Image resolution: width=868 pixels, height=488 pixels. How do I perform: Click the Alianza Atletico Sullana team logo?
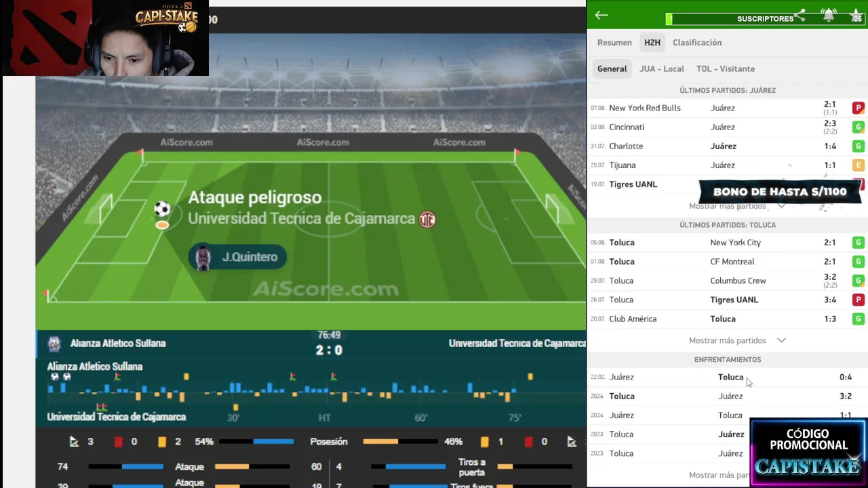tap(54, 344)
